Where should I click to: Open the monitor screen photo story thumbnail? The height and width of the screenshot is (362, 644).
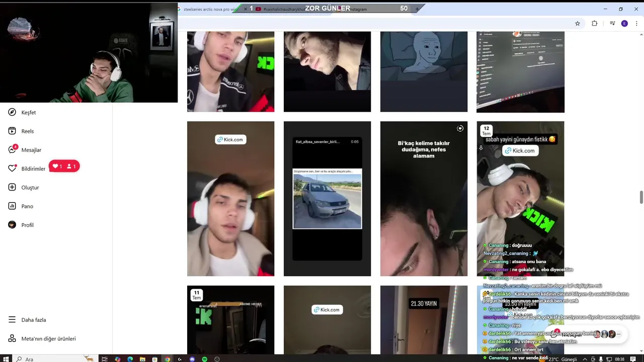tap(520, 71)
